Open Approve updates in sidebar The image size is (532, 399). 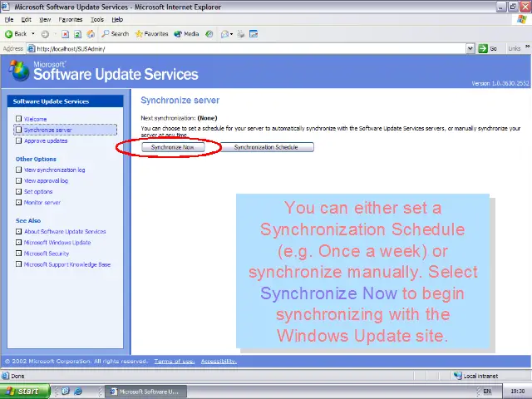[x=46, y=140]
